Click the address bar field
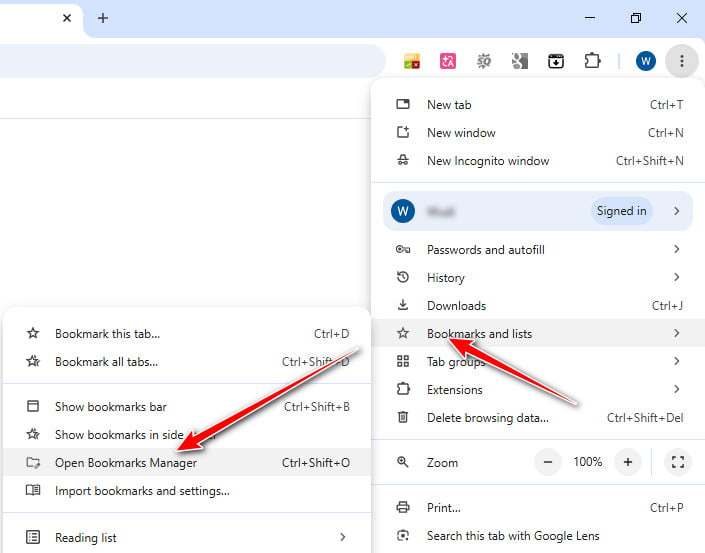Image resolution: width=705 pixels, height=553 pixels. (x=192, y=61)
